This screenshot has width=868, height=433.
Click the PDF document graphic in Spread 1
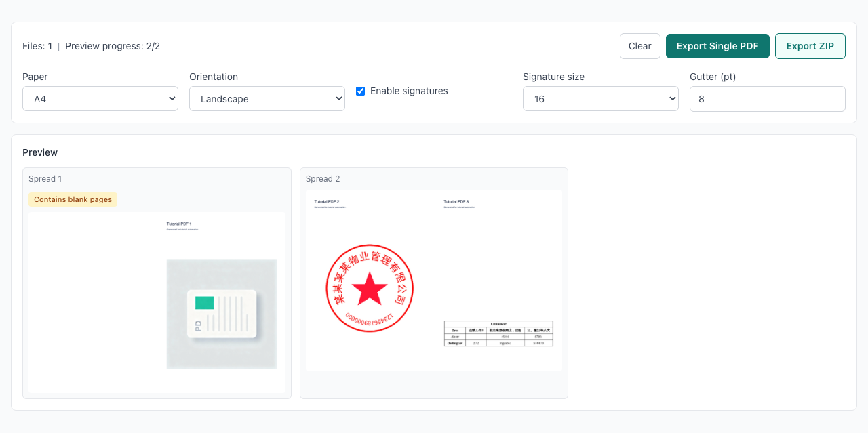point(221,313)
